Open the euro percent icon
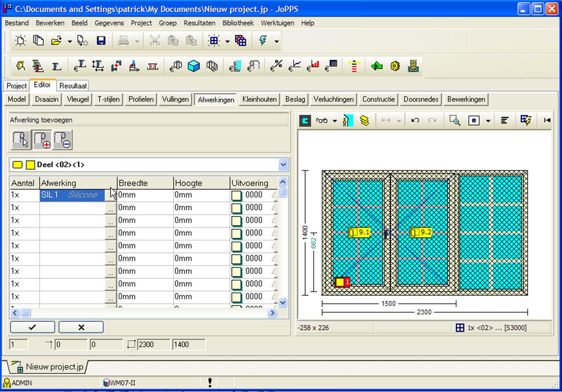The width and height of the screenshot is (562, 392). tap(276, 66)
